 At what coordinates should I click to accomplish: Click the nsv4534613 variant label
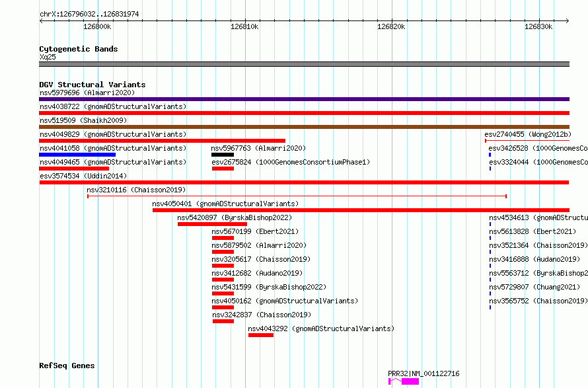coord(538,217)
